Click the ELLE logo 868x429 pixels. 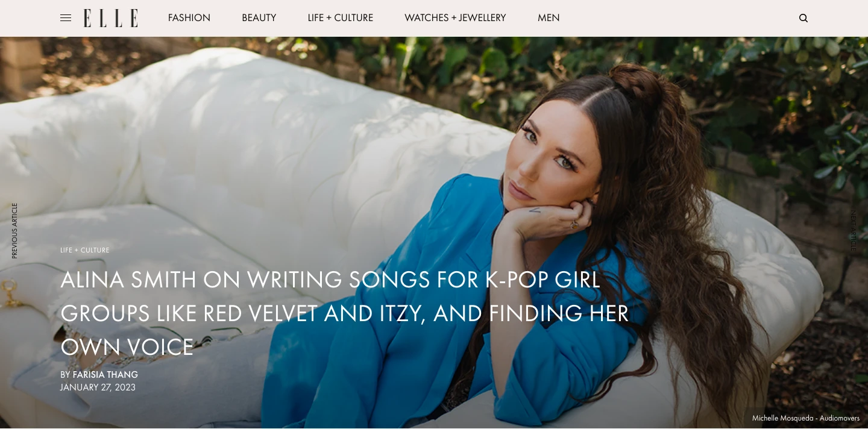click(111, 18)
